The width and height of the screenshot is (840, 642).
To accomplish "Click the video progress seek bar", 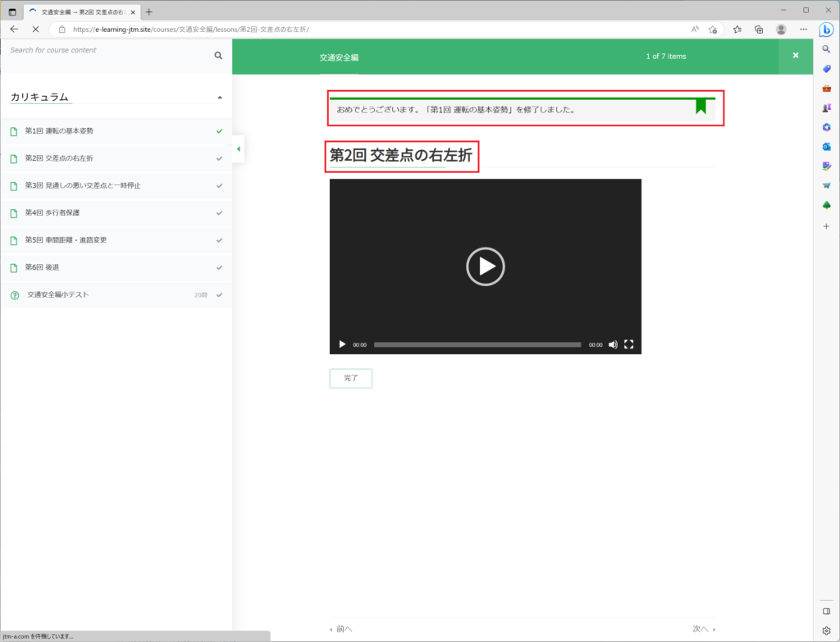I will pos(477,344).
